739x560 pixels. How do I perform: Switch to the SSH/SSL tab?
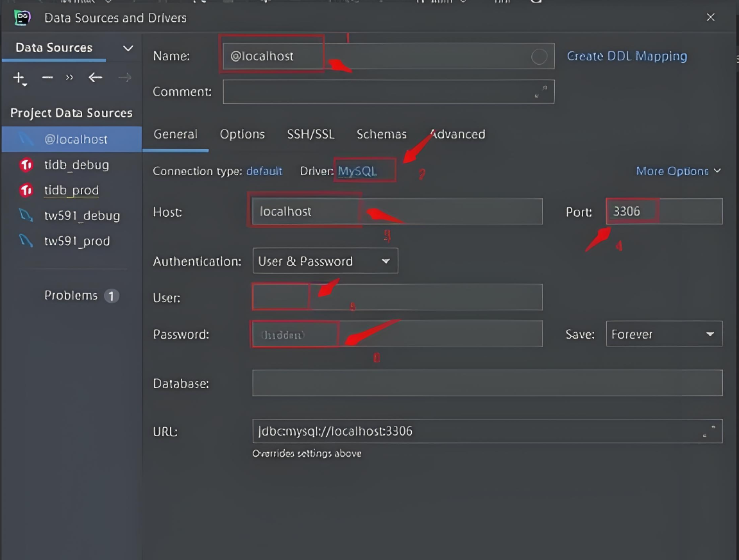click(x=310, y=134)
